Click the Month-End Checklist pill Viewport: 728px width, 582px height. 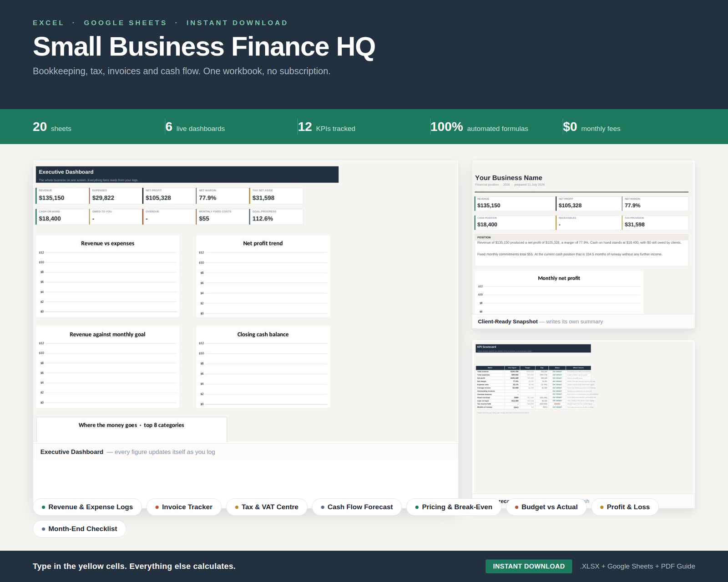[x=80, y=529]
